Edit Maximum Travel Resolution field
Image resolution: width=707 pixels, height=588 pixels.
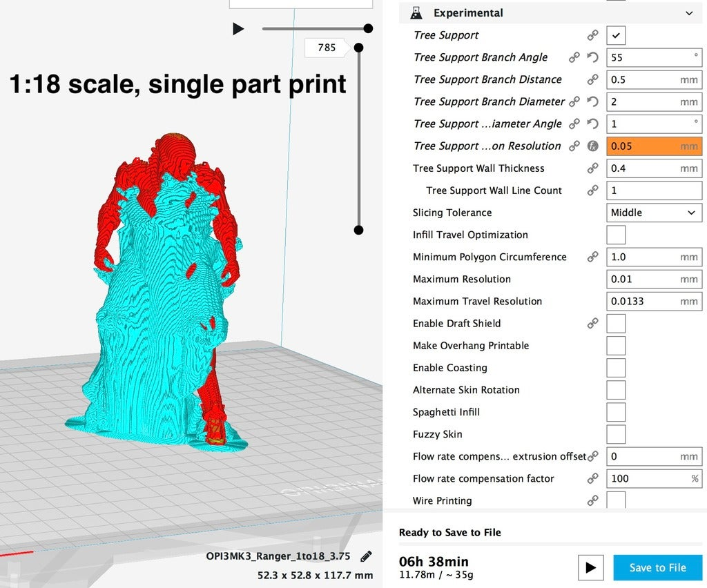pos(654,301)
